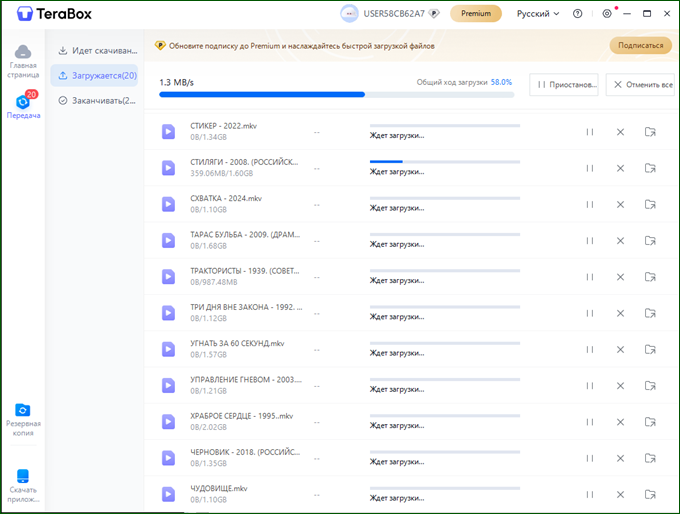Pause the ТРАКТОРИСТЫ - 1939 upload

point(590,277)
